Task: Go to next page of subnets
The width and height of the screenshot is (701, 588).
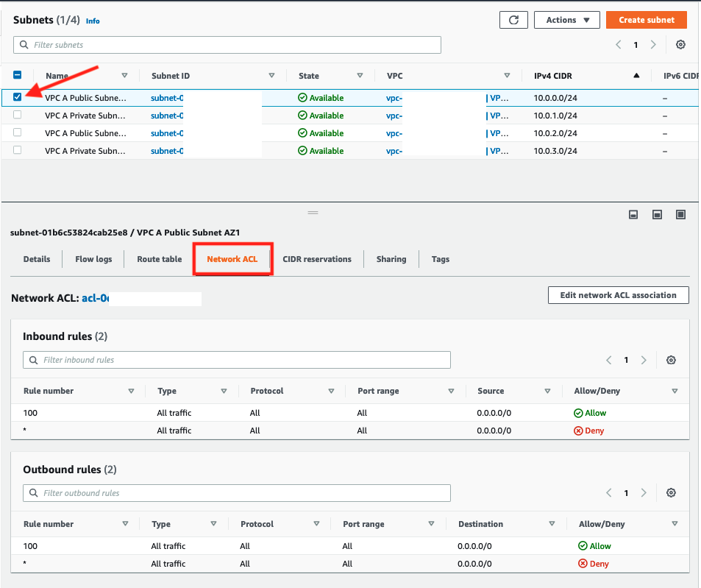Action: [x=653, y=45]
